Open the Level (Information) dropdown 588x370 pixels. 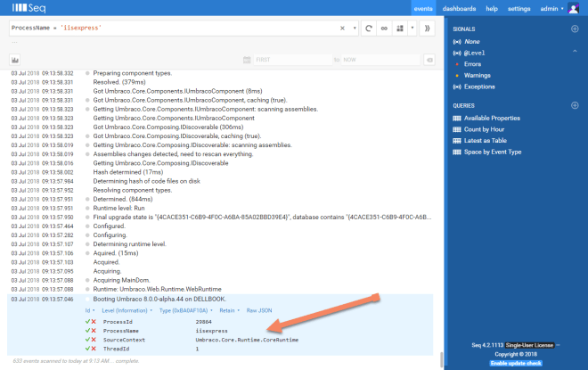point(126,311)
